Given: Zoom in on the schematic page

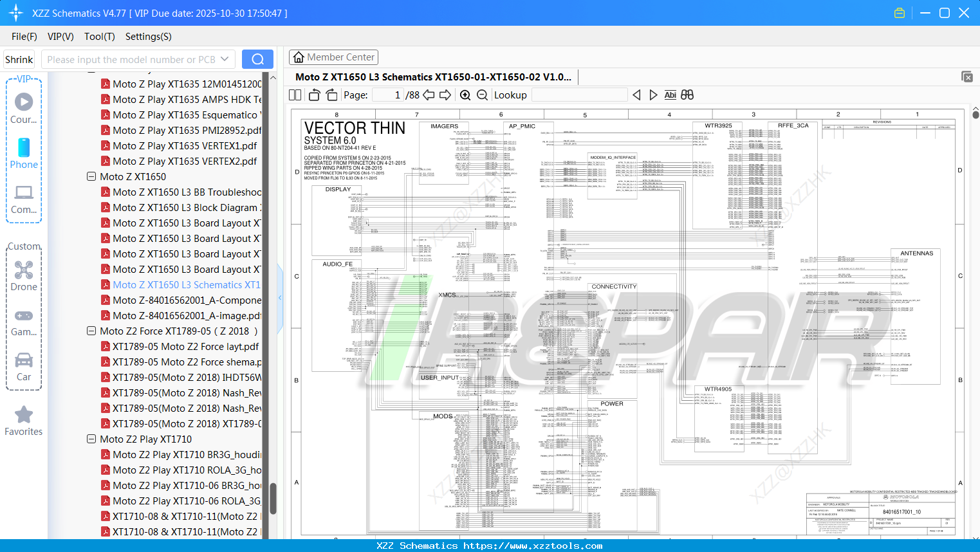Looking at the screenshot, I should 465,95.
